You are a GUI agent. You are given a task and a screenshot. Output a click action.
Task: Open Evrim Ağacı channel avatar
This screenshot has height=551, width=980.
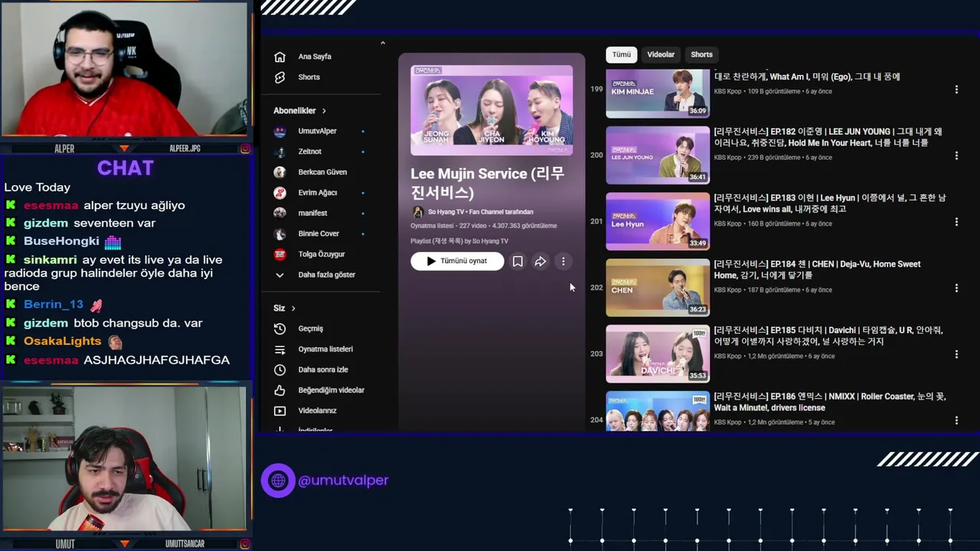(279, 193)
